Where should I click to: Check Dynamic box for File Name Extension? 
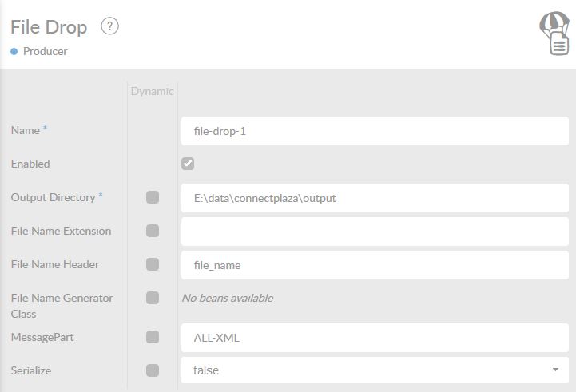coord(153,231)
